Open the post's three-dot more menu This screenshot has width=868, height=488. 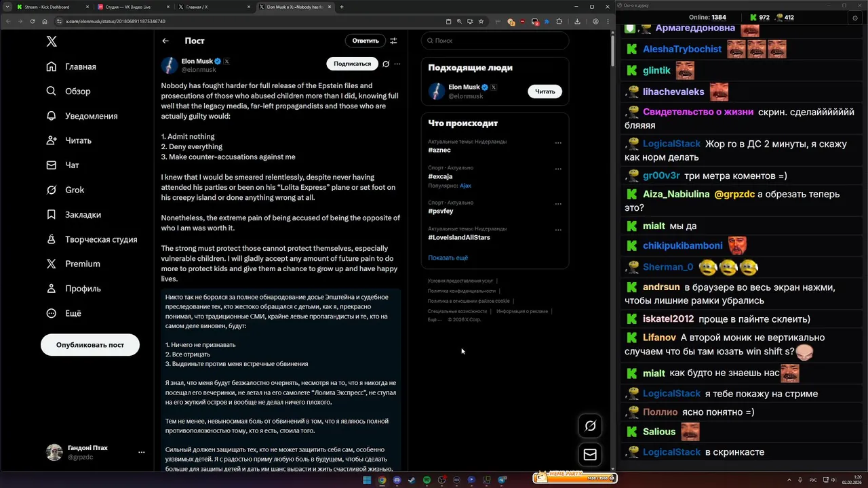[397, 64]
